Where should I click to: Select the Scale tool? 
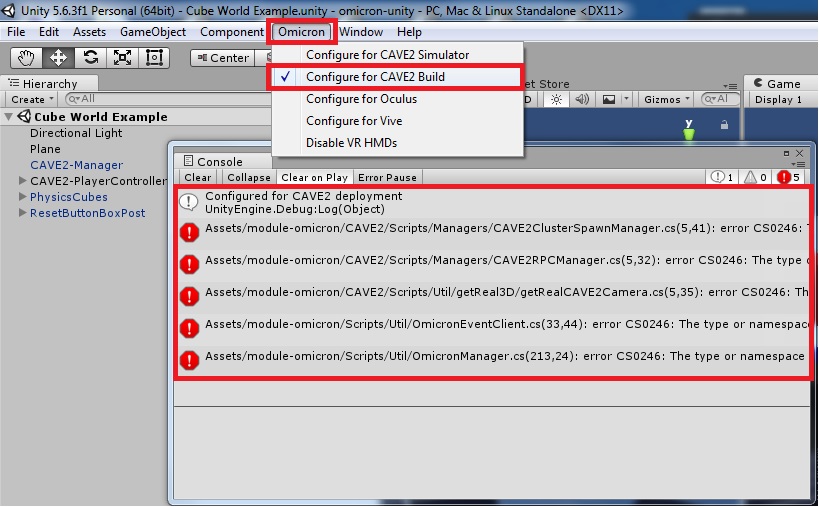pyautogui.click(x=122, y=57)
